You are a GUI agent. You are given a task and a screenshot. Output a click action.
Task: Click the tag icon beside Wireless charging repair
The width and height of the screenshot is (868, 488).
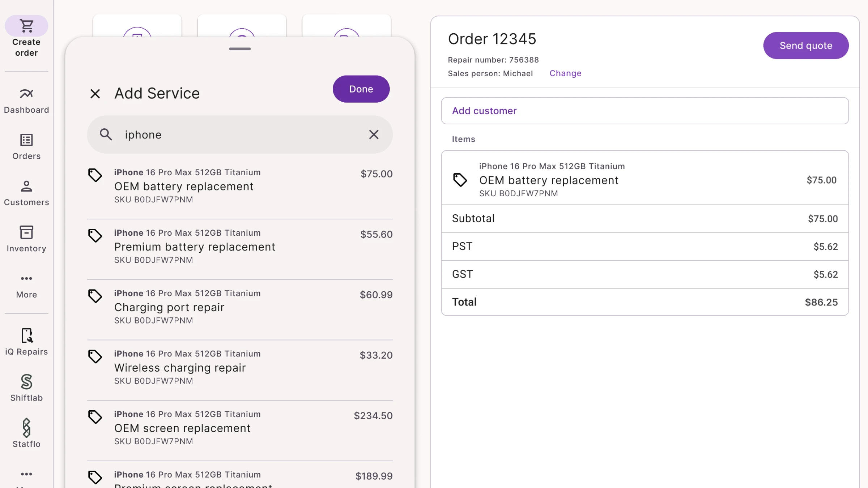pos(95,356)
